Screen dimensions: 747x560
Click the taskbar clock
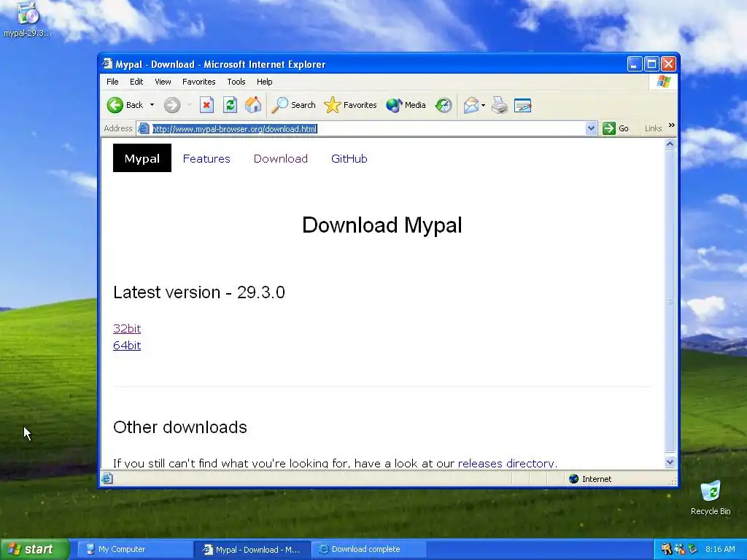tap(720, 549)
